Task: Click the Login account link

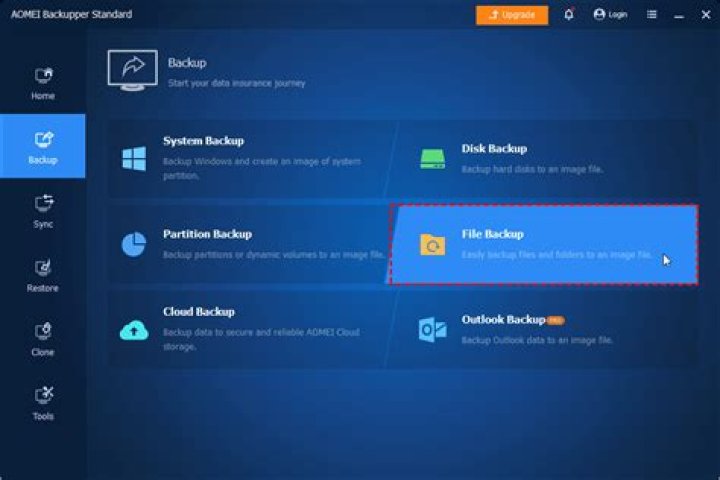Action: (610, 15)
